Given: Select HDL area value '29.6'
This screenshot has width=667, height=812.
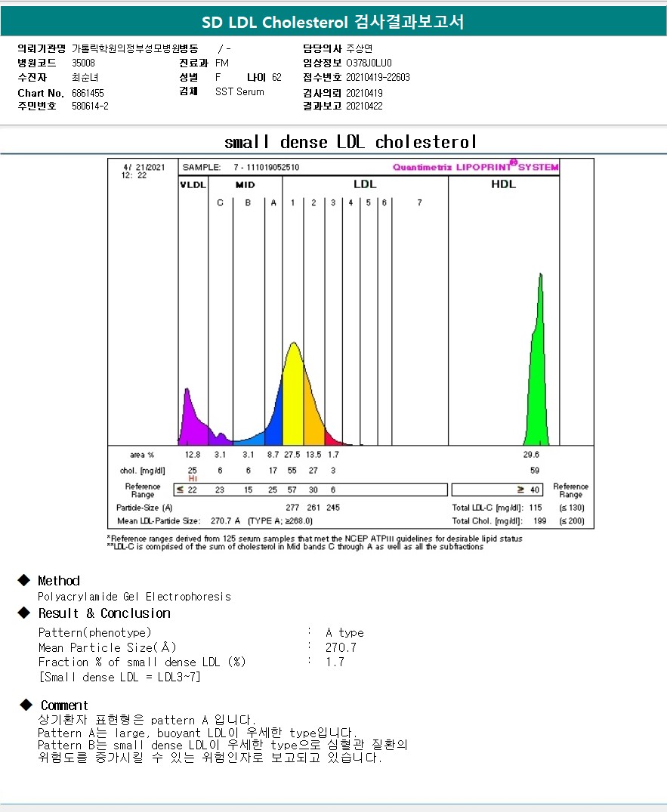Looking at the screenshot, I should point(531,455).
